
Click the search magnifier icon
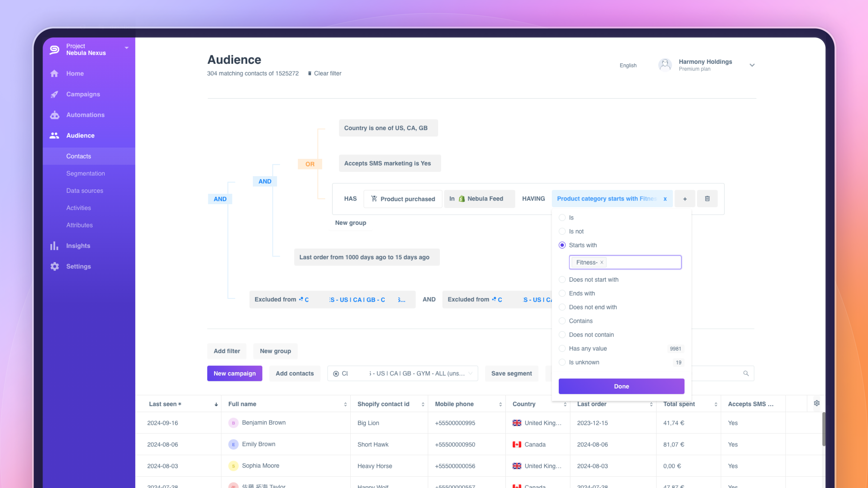[x=746, y=373]
